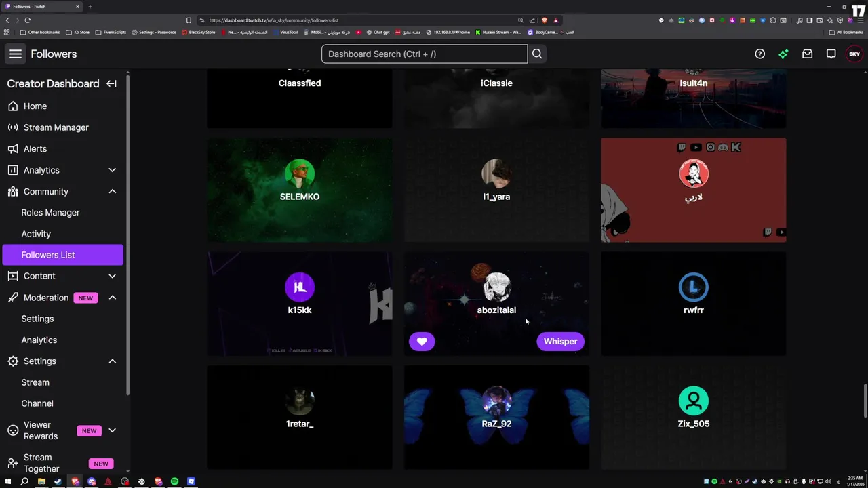This screenshot has height=488, width=868.
Task: Click the Viewer Rewards smiley icon
Action: pos(13,430)
